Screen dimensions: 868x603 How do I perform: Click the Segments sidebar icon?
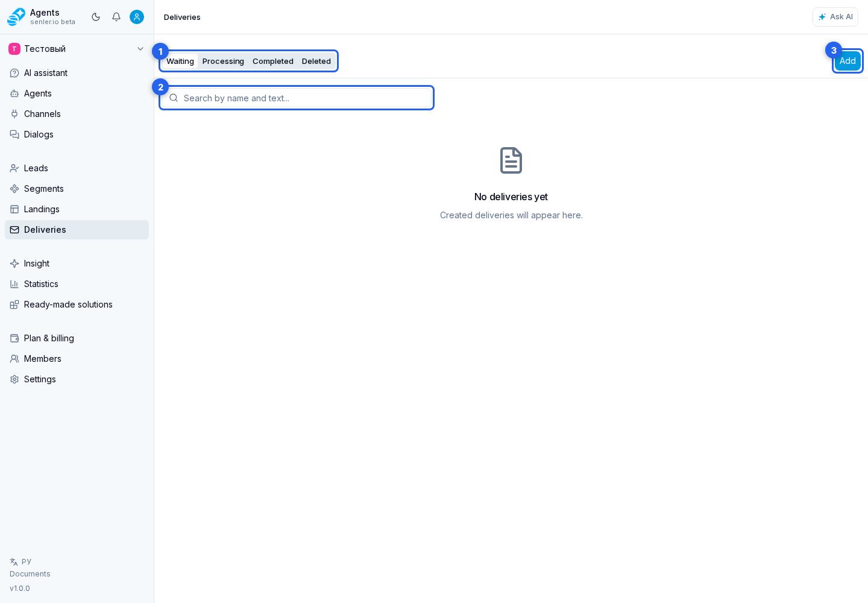point(14,189)
